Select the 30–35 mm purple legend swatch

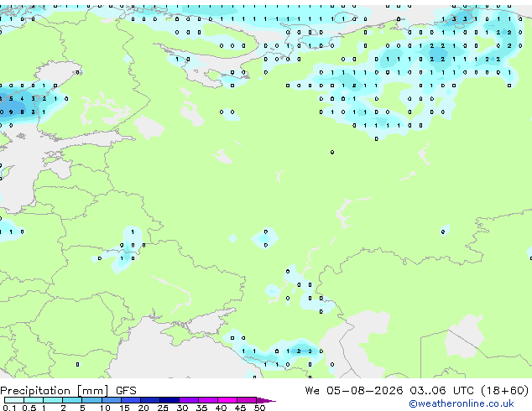[x=189, y=400]
